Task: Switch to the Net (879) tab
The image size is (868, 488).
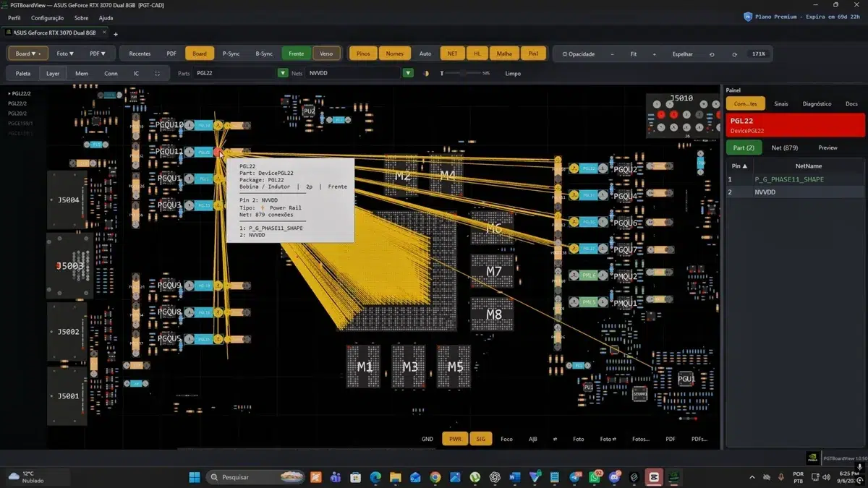Action: point(785,147)
